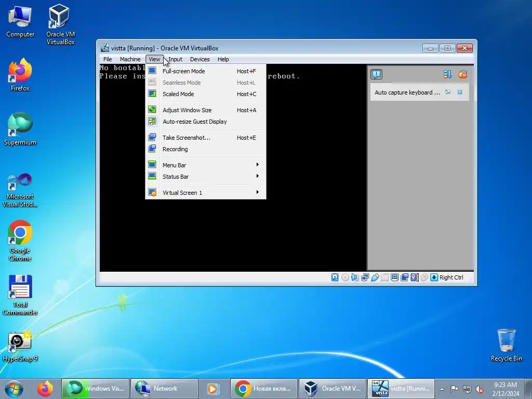Click the Status Bar entry icon
Screen dimensions: 532x399
(152, 176)
